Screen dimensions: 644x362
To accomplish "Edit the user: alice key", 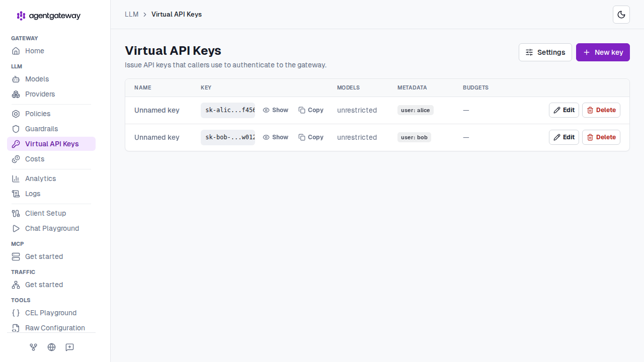I will tap(564, 110).
